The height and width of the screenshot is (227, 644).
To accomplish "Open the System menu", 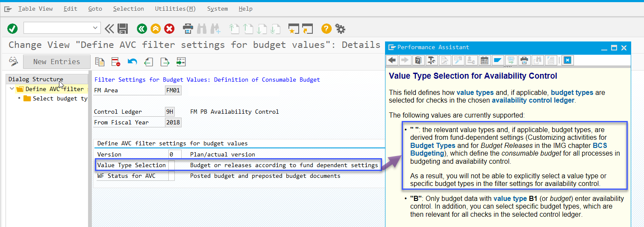I will tap(217, 9).
